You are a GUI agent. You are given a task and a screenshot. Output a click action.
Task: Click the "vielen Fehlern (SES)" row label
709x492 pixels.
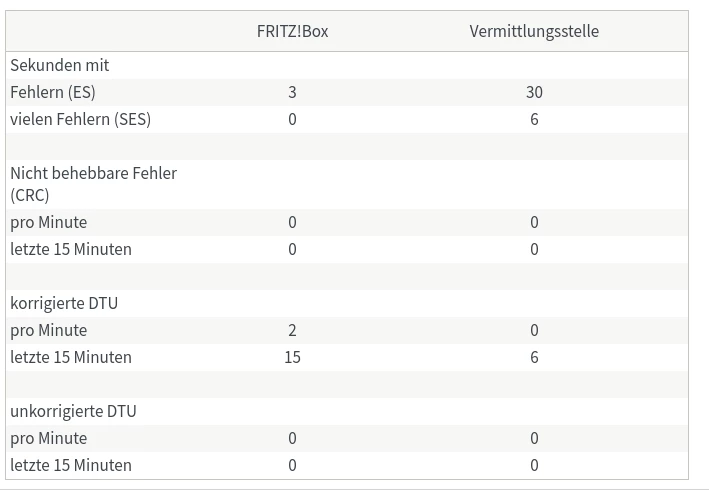tap(81, 119)
